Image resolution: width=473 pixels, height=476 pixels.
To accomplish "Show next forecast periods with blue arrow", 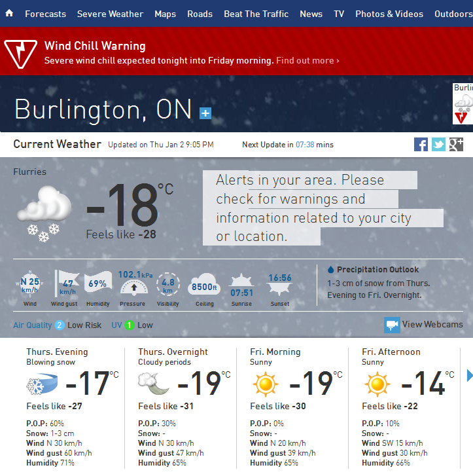I will (470, 376).
